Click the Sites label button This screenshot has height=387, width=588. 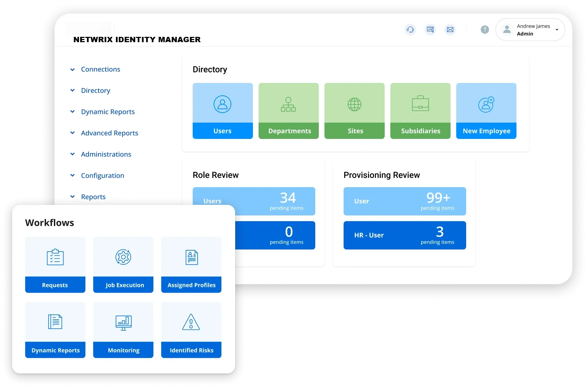point(355,131)
